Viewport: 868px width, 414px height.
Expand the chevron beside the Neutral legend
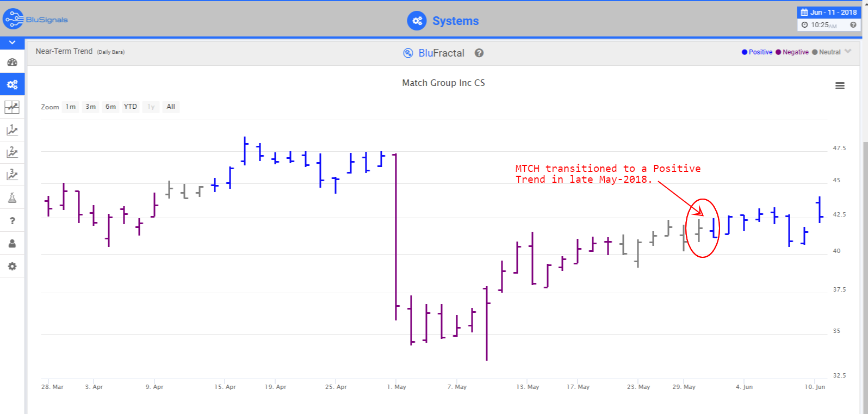pos(848,51)
